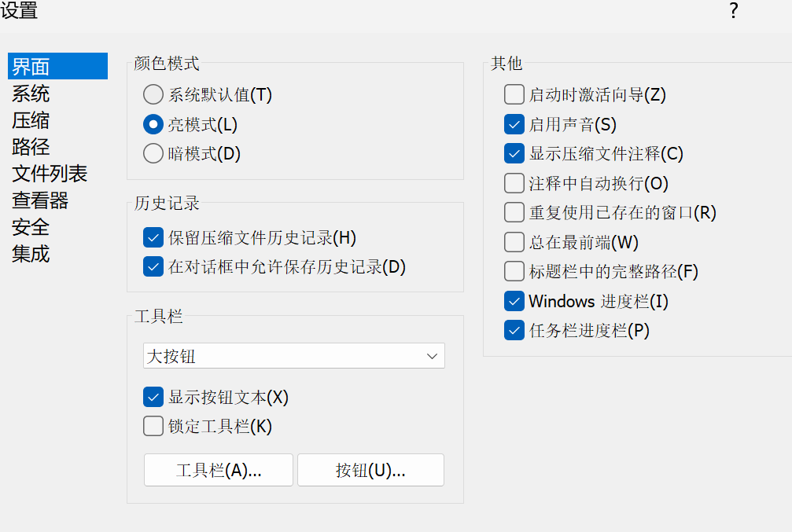The image size is (792, 532).
Task: Go to the 文件列表 category
Action: click(50, 174)
